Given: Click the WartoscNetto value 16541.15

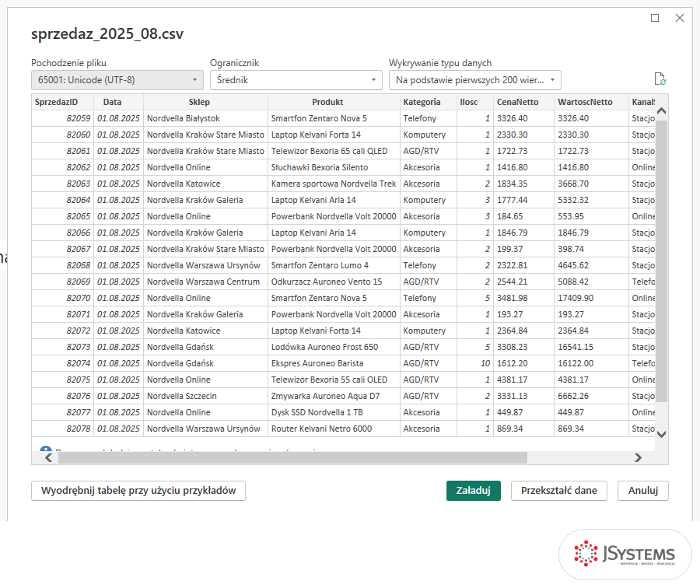Looking at the screenshot, I should tap(590, 347).
